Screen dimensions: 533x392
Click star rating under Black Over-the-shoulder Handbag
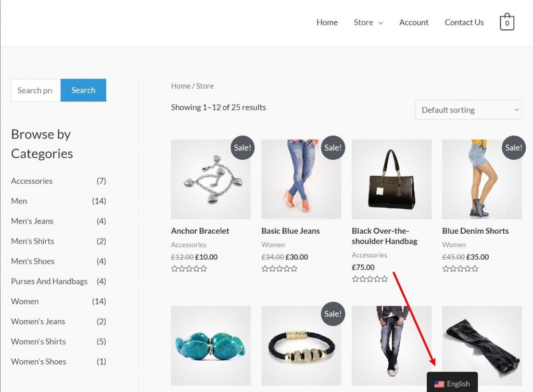[370, 279]
